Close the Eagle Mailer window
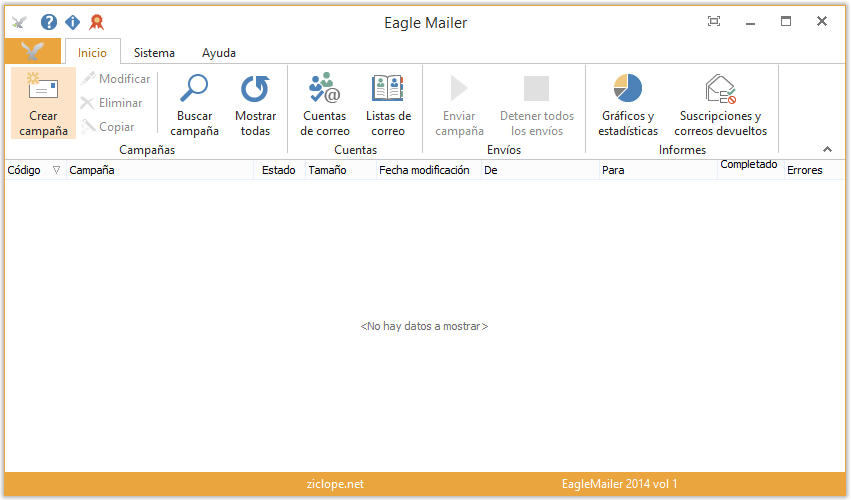This screenshot has width=851, height=500. point(822,21)
